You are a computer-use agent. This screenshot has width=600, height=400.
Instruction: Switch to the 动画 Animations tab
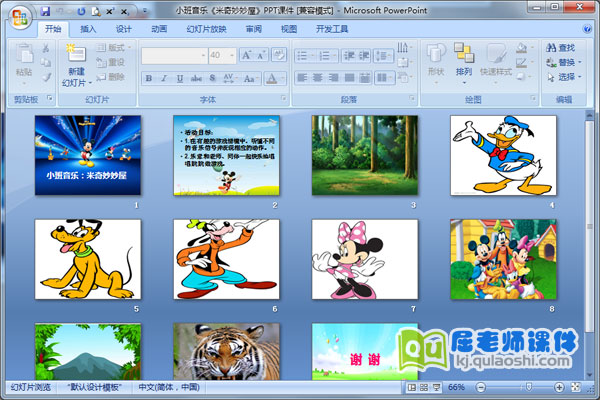(x=159, y=29)
